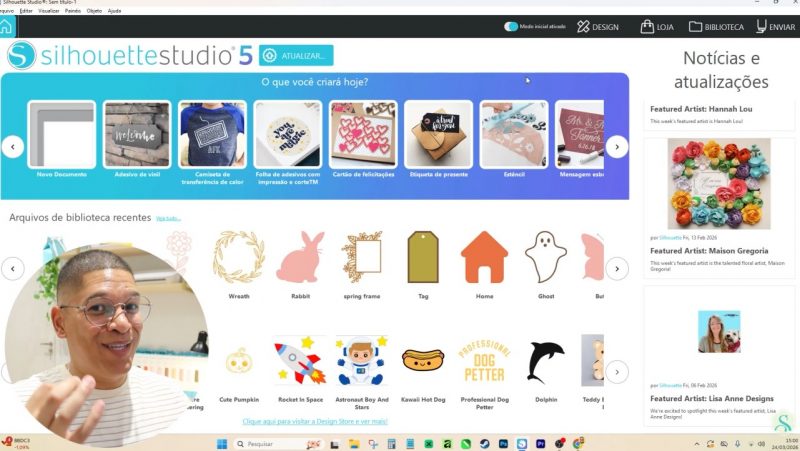Open File Explorer from the taskbar
Viewport: 800px width, 451px height.
(x=354, y=444)
